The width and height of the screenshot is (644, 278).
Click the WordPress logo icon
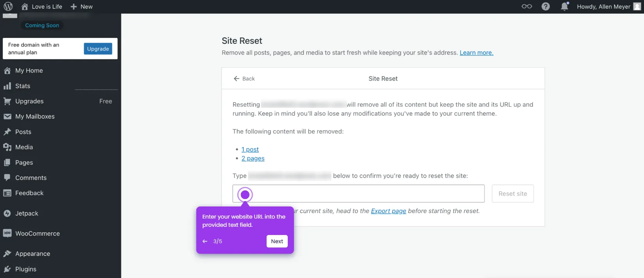[x=8, y=7]
